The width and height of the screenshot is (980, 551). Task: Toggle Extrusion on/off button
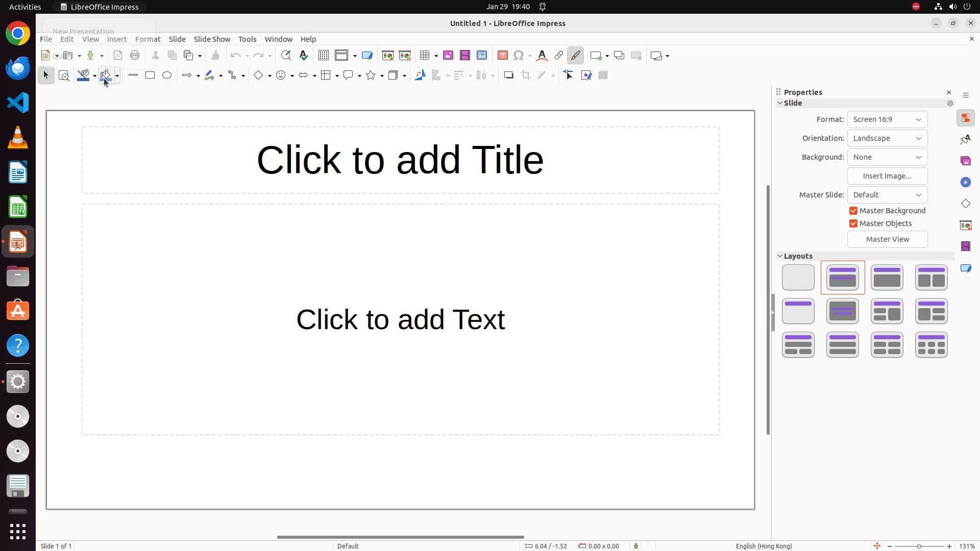[603, 76]
